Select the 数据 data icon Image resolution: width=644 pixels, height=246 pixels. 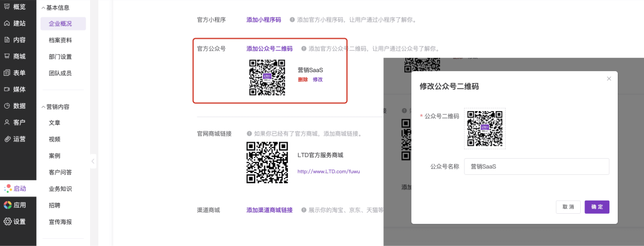7,106
